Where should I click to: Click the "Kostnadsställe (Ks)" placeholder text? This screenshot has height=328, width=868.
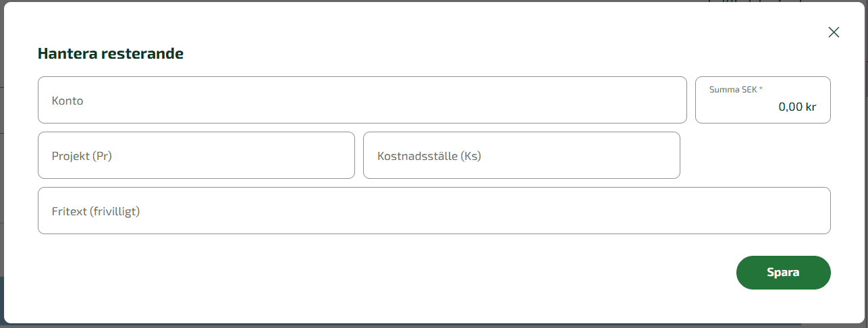[429, 156]
